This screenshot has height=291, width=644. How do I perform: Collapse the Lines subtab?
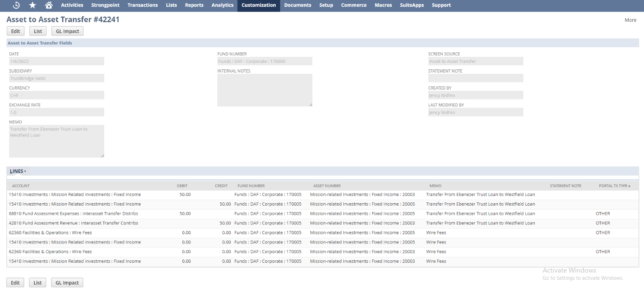[x=18, y=171]
